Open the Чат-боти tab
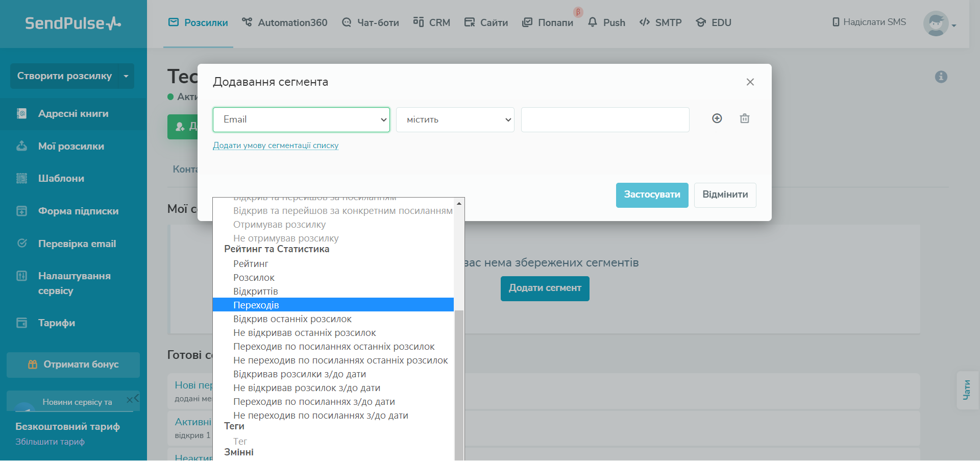Image resolution: width=980 pixels, height=461 pixels. pos(371,22)
